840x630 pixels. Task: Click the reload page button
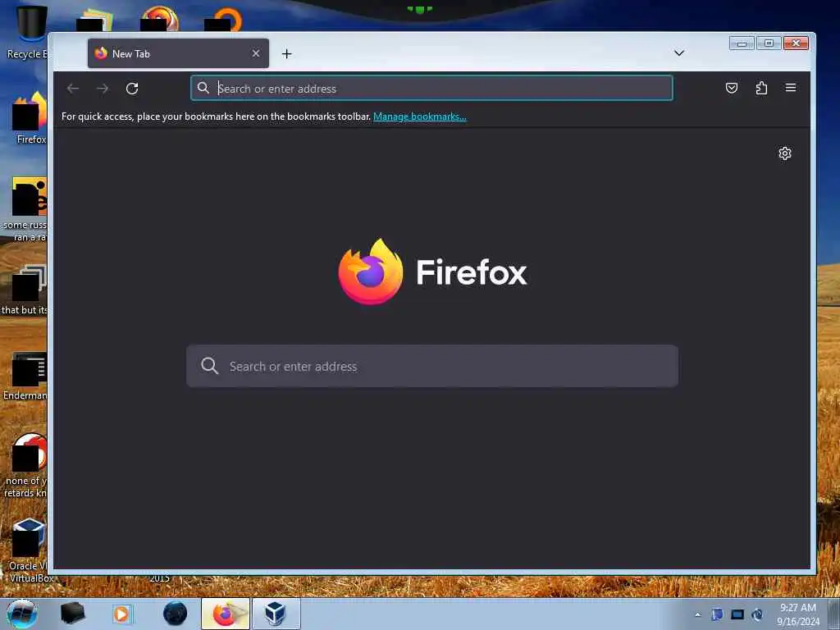[132, 89]
